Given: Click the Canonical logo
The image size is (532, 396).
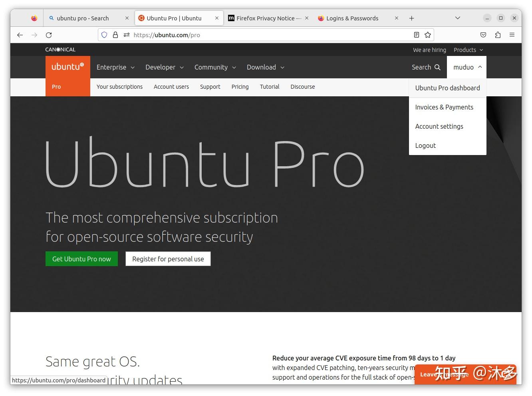Looking at the screenshot, I should pos(60,49).
